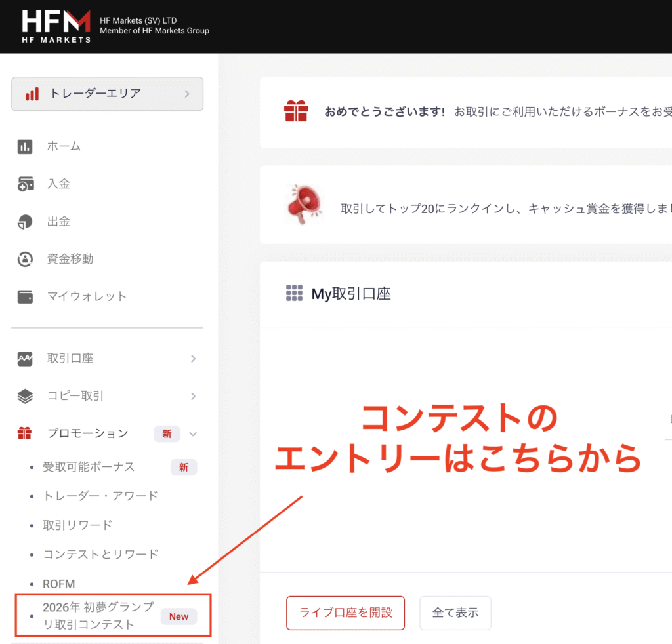Open 取引リワード menu entry
Viewport: 672px width, 644px height.
77,525
